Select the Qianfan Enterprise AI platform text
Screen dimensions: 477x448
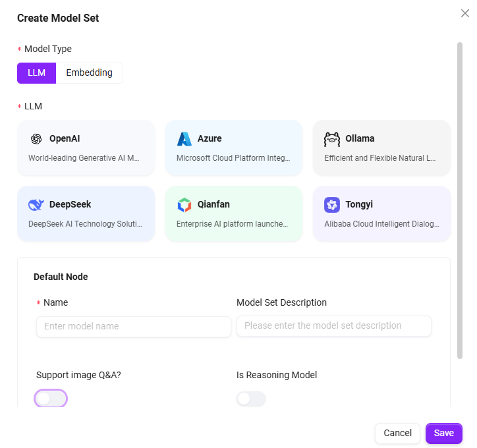click(233, 224)
